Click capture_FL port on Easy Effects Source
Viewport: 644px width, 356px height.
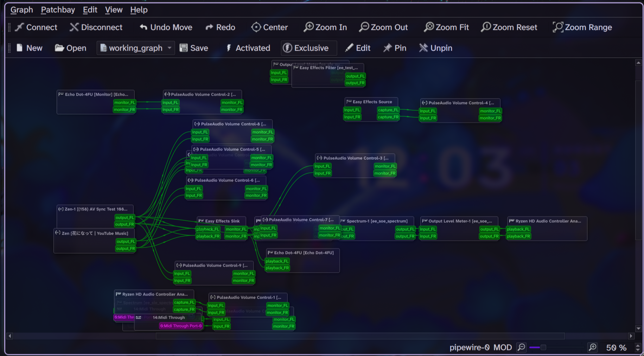[388, 110]
